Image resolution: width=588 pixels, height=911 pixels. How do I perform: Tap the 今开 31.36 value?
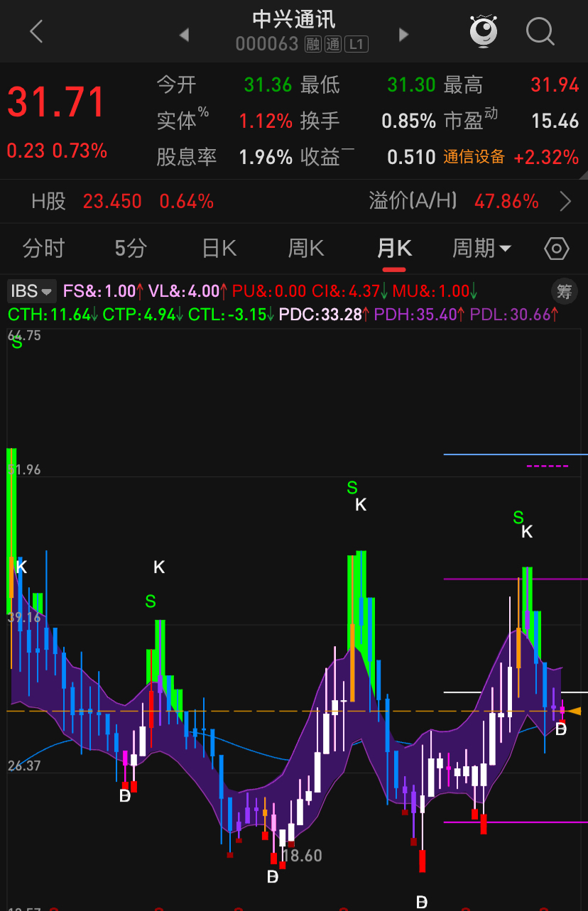[268, 85]
